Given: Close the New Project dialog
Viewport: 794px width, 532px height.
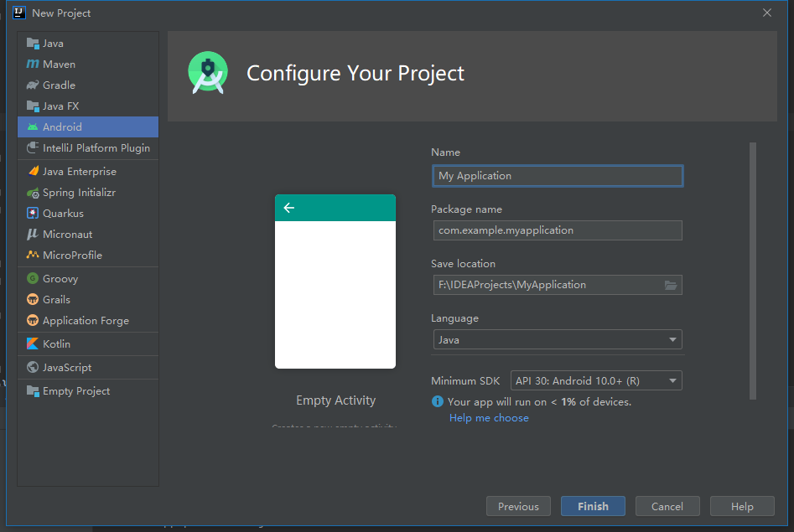Looking at the screenshot, I should [x=767, y=13].
